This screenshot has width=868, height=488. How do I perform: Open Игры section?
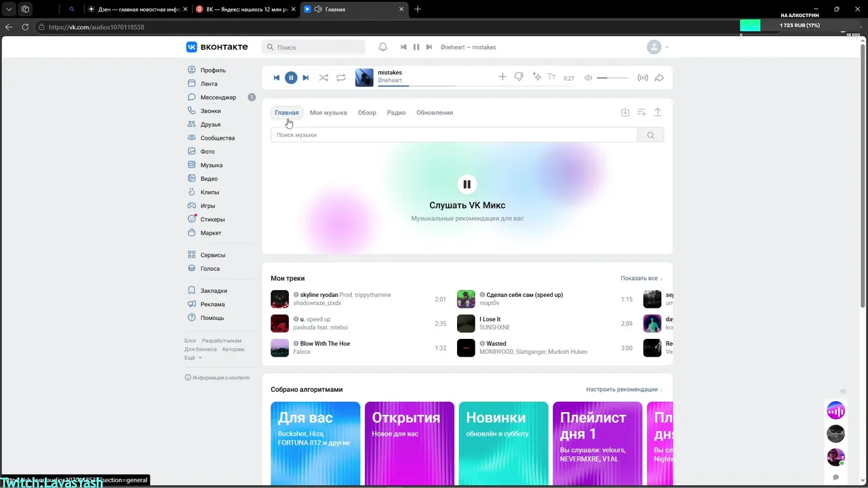[208, 206]
